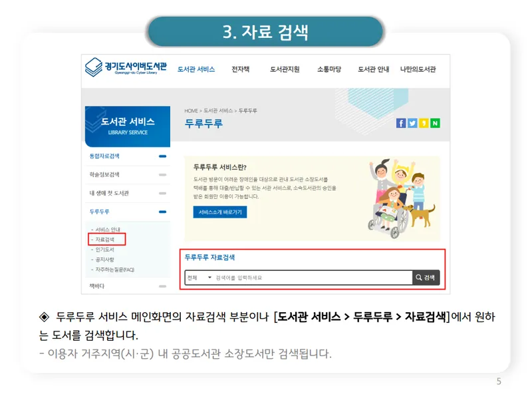Expand the 책바다 sidebar section
This screenshot has width=532, height=396.
pos(162,286)
